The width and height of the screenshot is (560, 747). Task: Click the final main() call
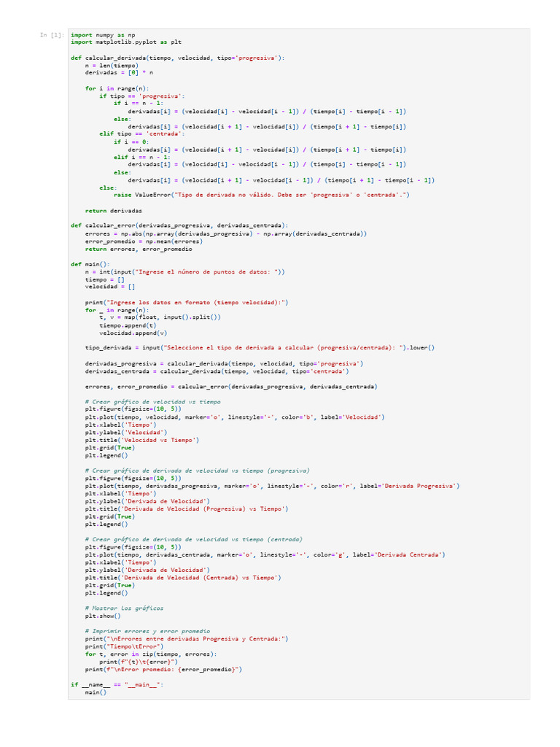[96, 692]
